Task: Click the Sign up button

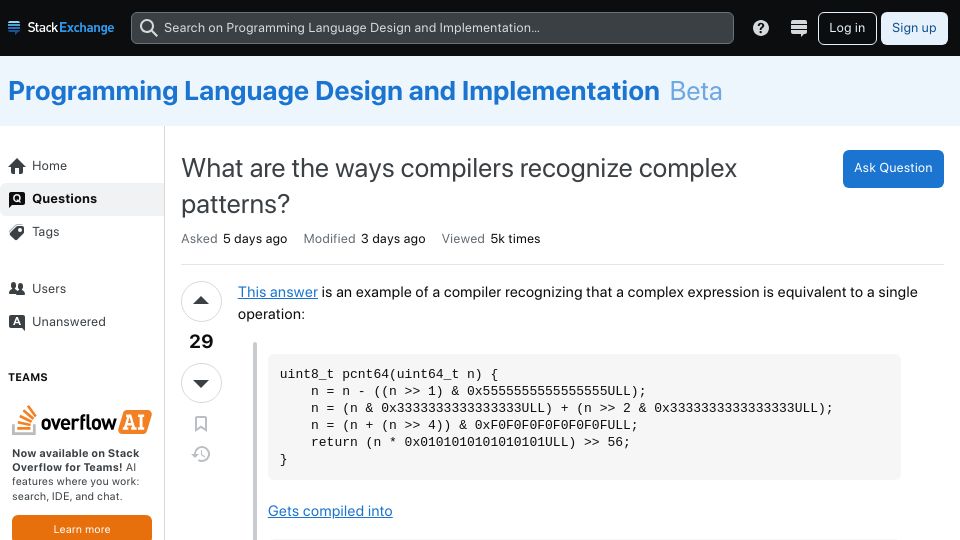Action: 914,28
